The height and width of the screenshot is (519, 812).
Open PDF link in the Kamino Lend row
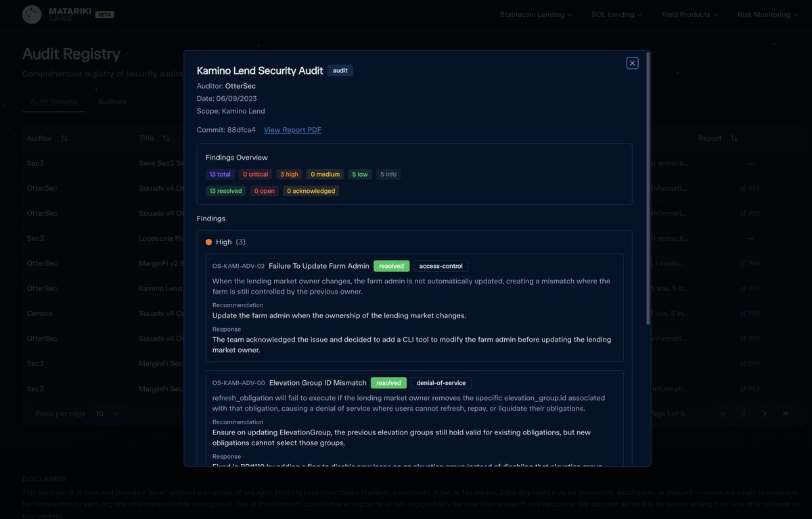pyautogui.click(x=750, y=288)
